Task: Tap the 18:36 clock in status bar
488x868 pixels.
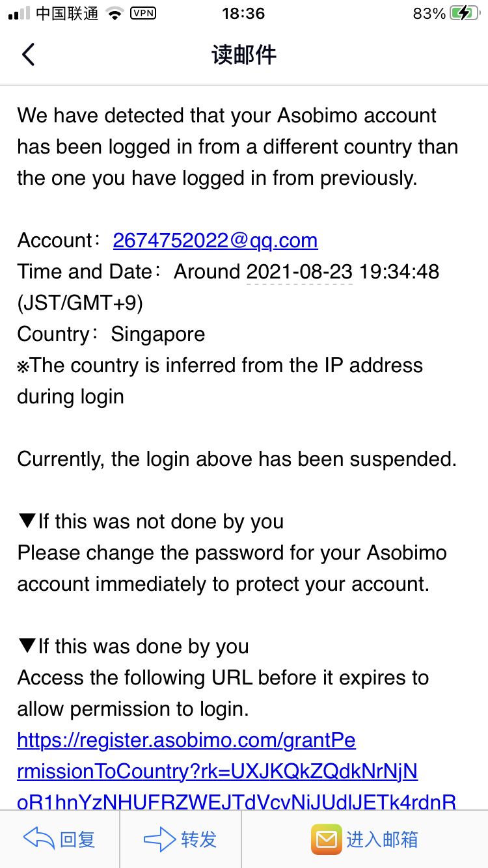Action: coord(243,13)
